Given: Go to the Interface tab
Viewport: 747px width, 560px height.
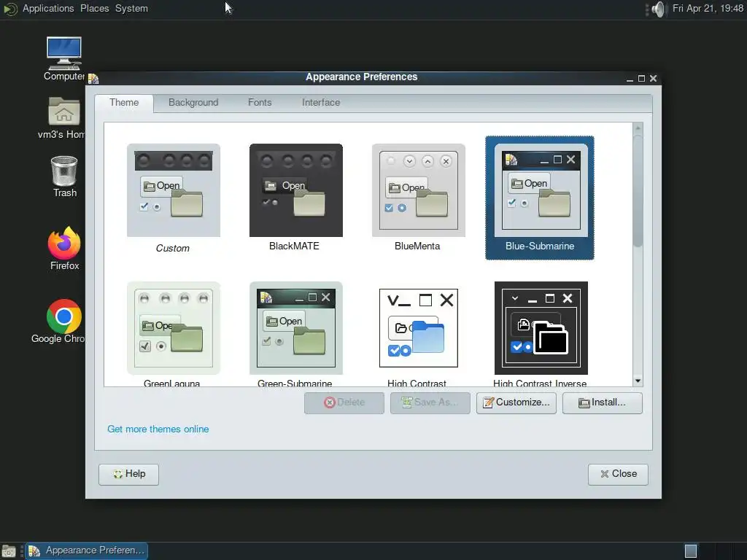Looking at the screenshot, I should [x=321, y=102].
